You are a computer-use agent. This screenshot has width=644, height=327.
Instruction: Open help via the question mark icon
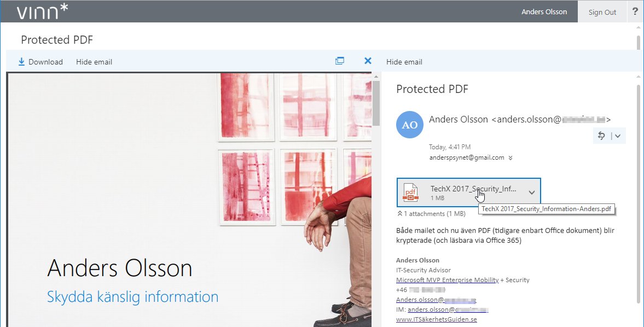click(x=635, y=11)
